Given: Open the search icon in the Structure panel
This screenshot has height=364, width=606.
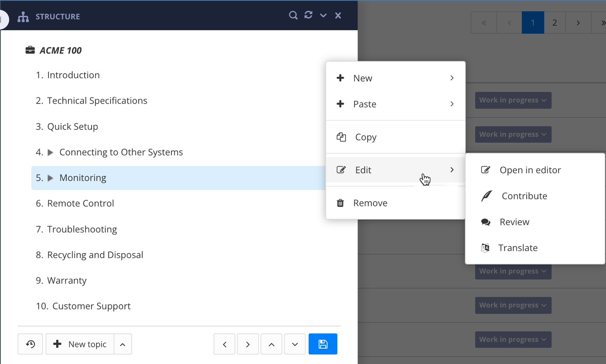Looking at the screenshot, I should coord(293,15).
